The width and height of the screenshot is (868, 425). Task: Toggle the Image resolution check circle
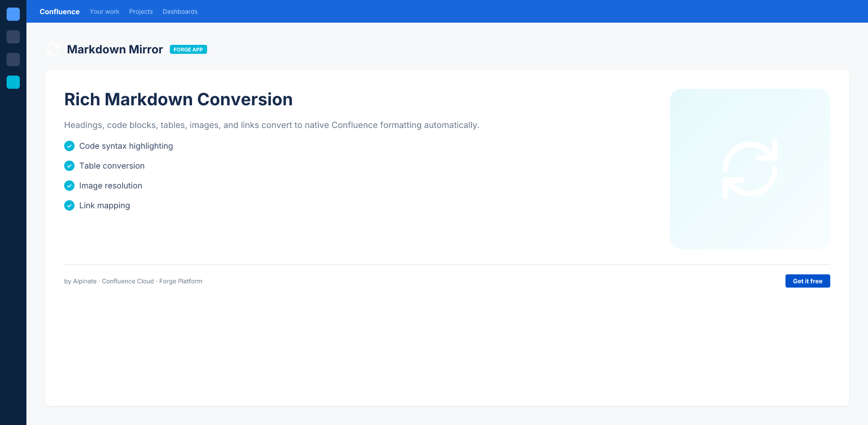tap(69, 186)
